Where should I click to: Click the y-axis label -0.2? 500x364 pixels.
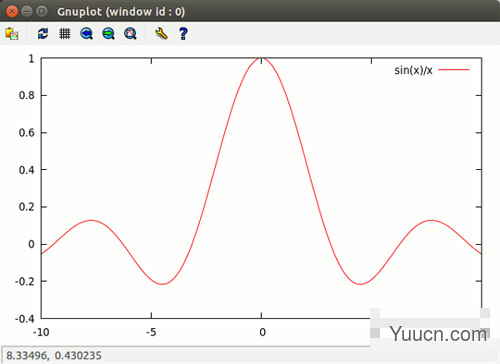pyautogui.click(x=25, y=282)
